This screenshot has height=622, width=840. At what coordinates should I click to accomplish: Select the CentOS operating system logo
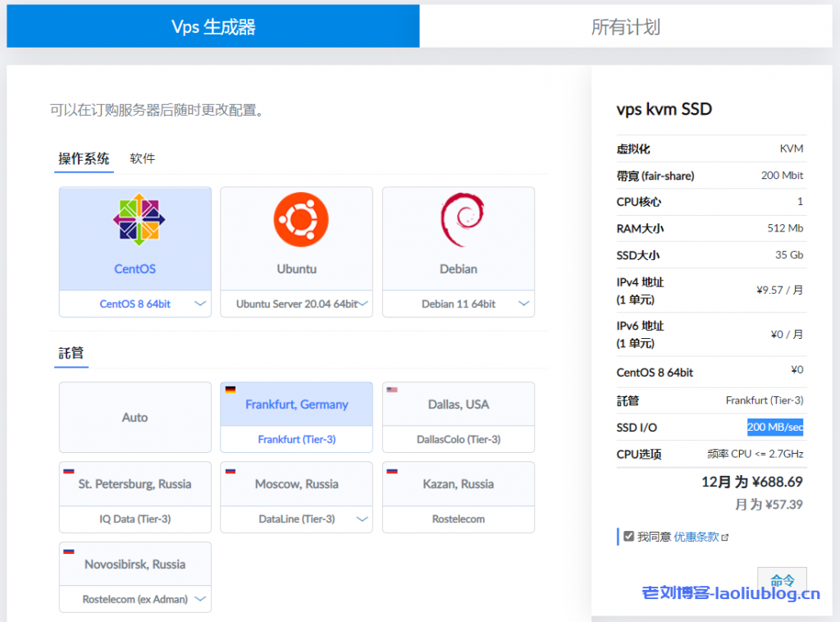[x=135, y=219]
